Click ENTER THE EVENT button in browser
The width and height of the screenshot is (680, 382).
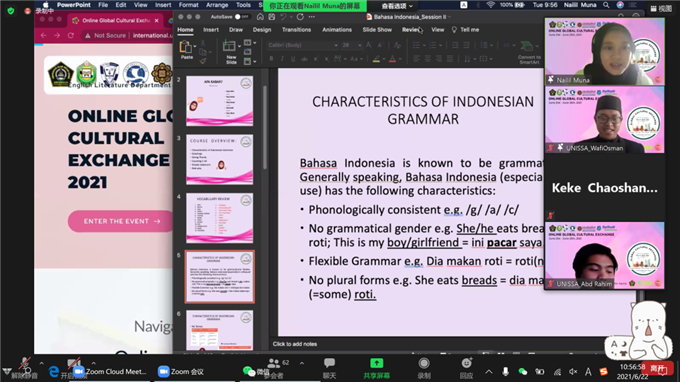pyautogui.click(x=121, y=221)
